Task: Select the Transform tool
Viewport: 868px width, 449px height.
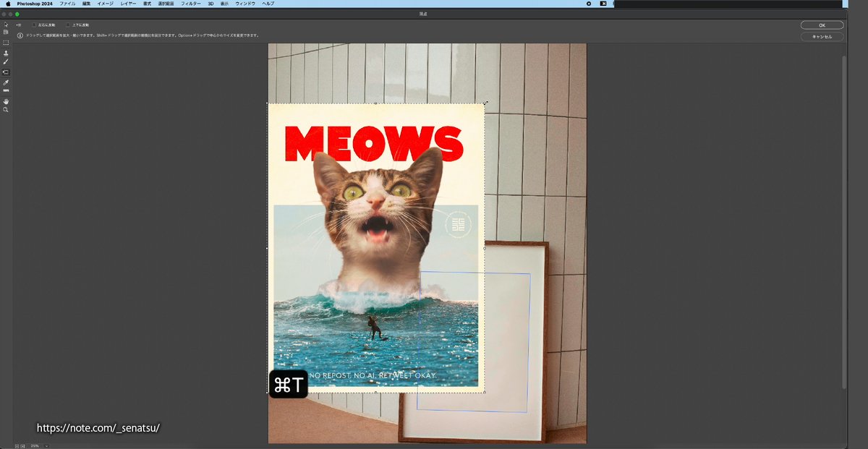Action: coord(6,72)
